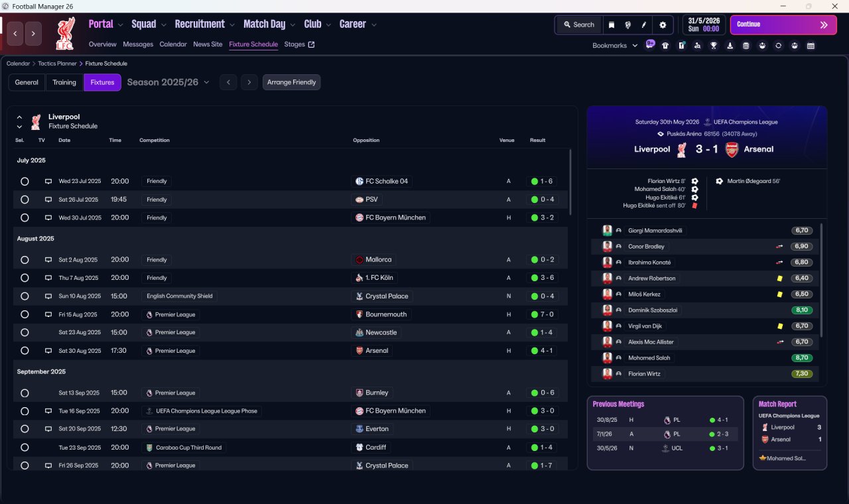Click the player ratings list scrollbar

pos(822,280)
